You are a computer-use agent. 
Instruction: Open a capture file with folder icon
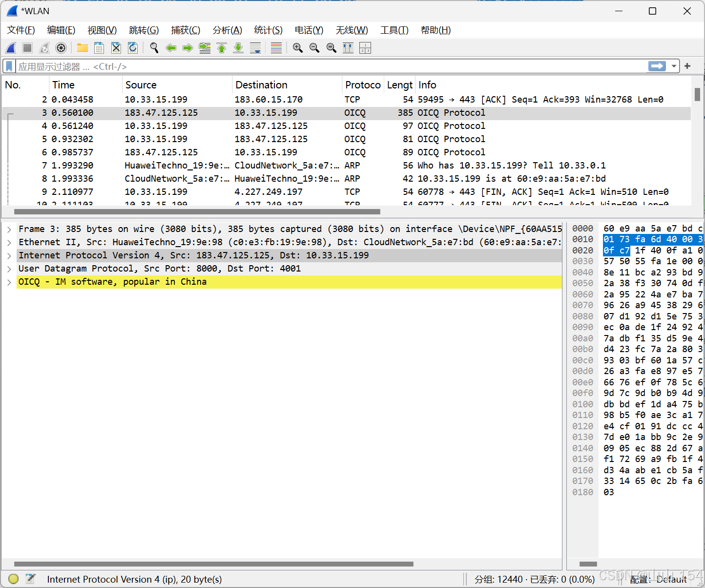[x=82, y=48]
